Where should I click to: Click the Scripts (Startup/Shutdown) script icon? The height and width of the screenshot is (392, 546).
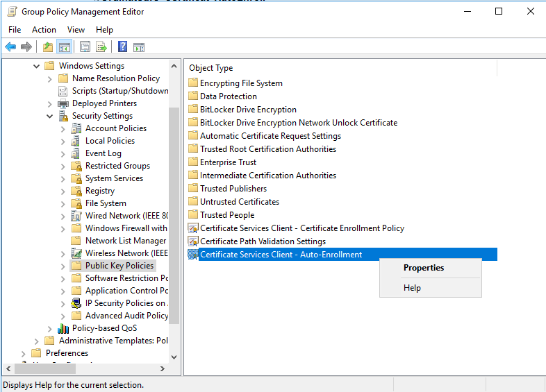(x=63, y=91)
